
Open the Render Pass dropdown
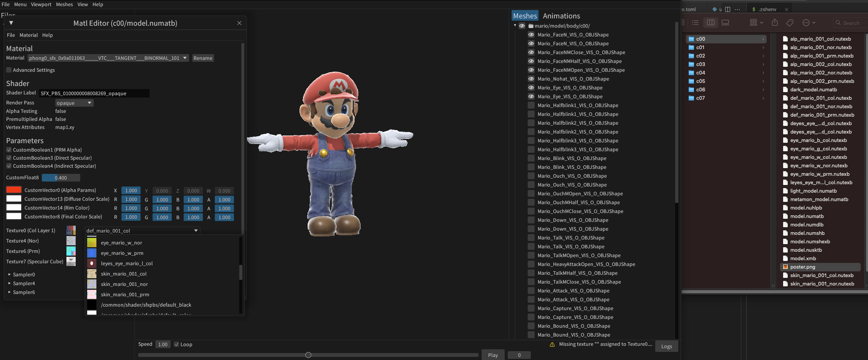(74, 102)
